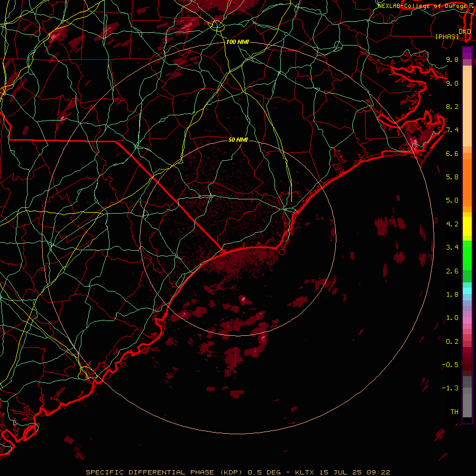
Task: Click the 4.2 scale label
Action: 452,224
